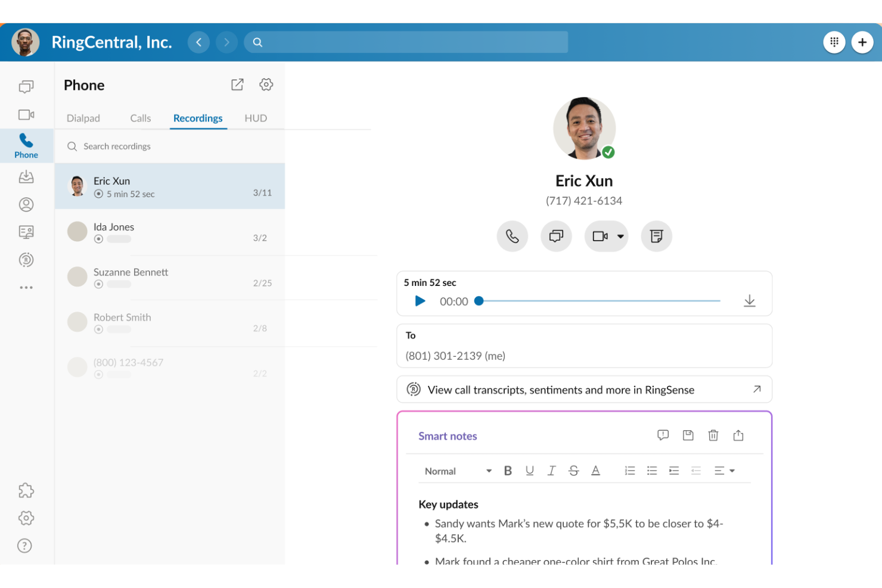Screen dimensions: 882x588
Task: Open the Video sidebar icon
Action: tap(26, 114)
